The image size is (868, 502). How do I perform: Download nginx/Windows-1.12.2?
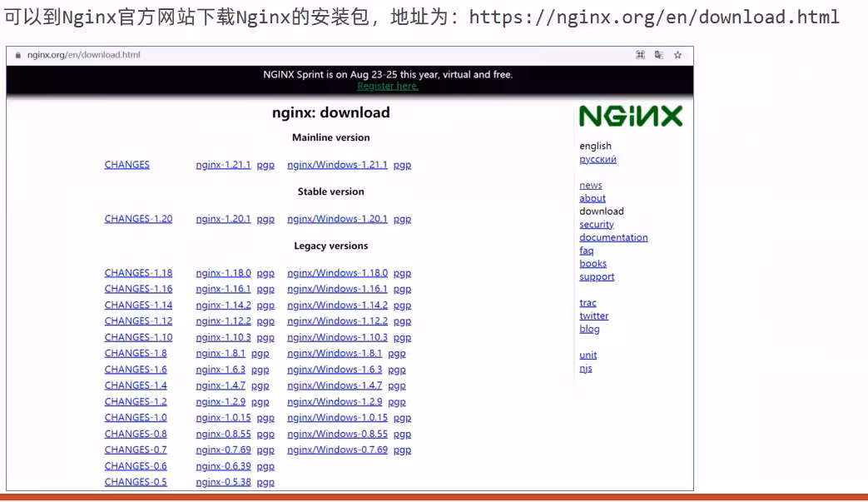pyautogui.click(x=337, y=321)
